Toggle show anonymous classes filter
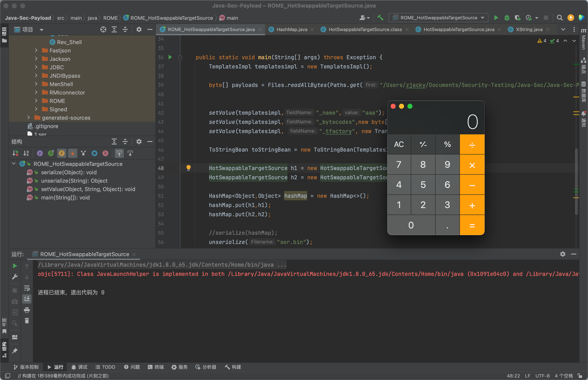This screenshot has width=588, height=380. (94, 153)
